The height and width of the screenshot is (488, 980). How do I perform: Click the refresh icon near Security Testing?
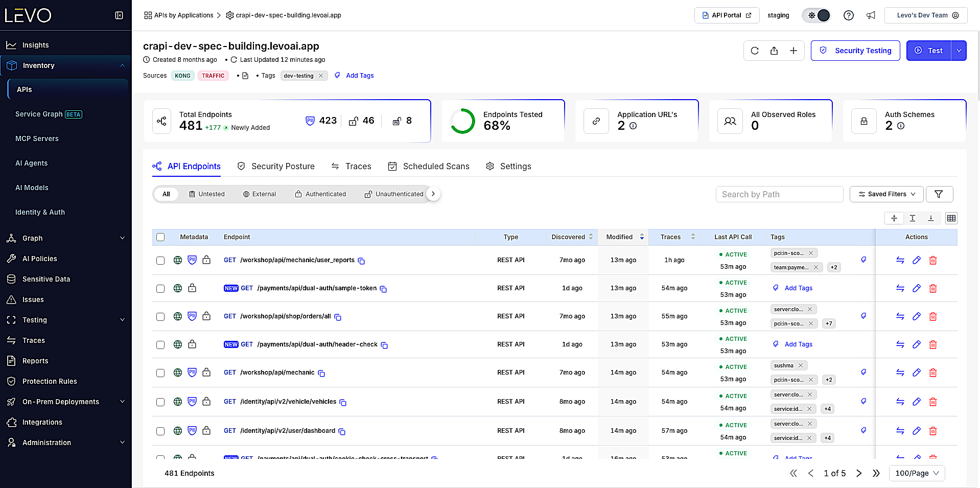[755, 51]
